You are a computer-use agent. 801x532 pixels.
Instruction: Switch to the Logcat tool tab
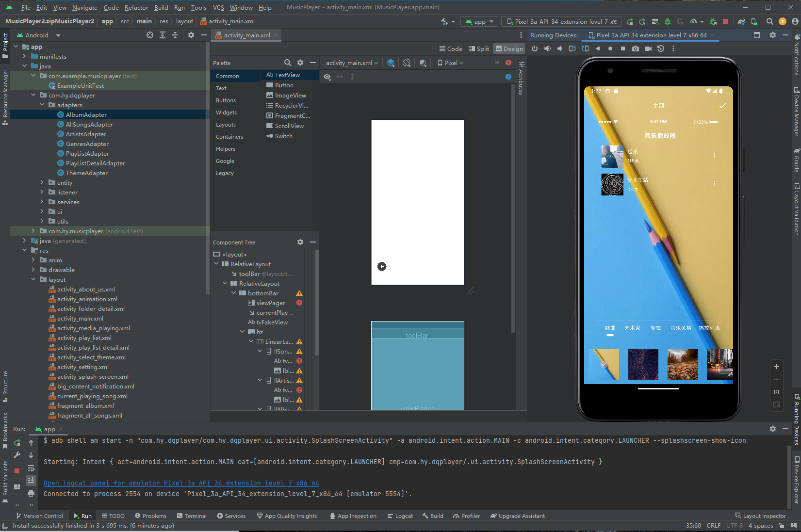click(400, 516)
